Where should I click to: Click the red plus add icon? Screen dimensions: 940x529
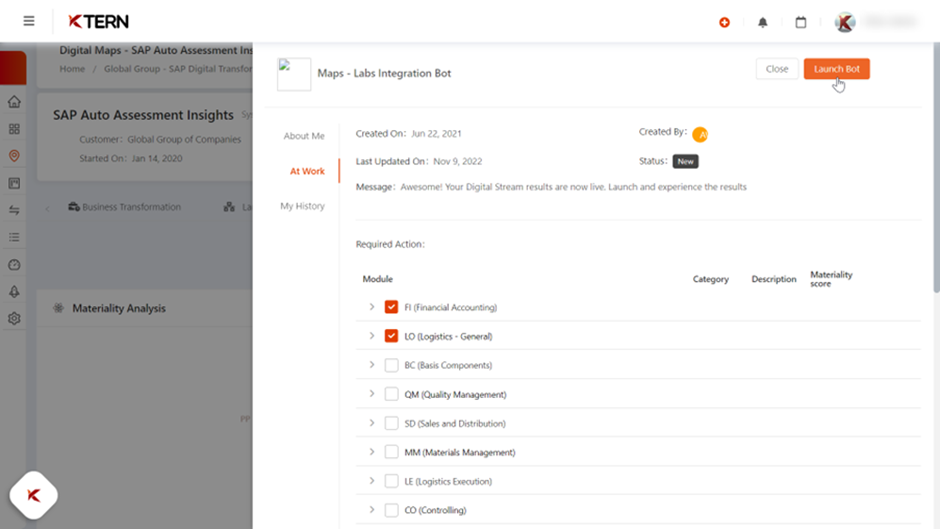724,22
